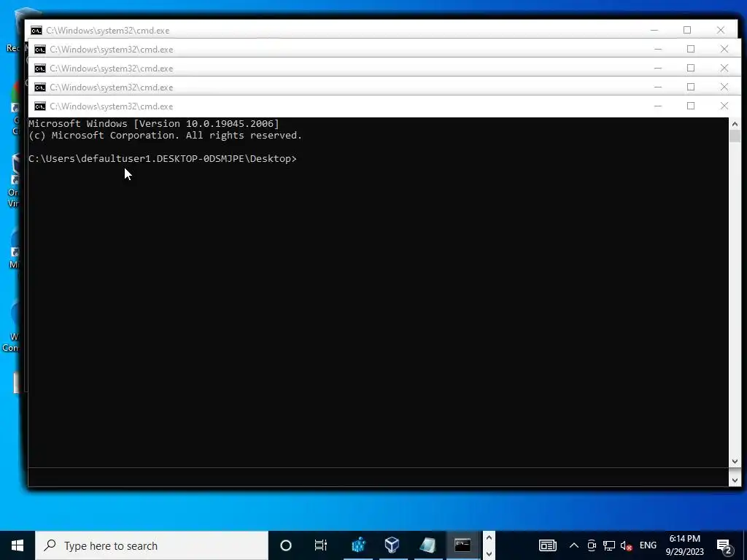Click the Microsoft Windows version text line
This screenshot has height=560, width=747.
154,124
